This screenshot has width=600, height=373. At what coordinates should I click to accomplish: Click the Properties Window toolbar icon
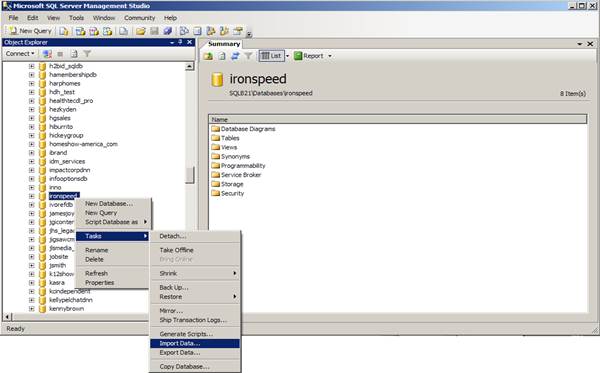click(238, 31)
